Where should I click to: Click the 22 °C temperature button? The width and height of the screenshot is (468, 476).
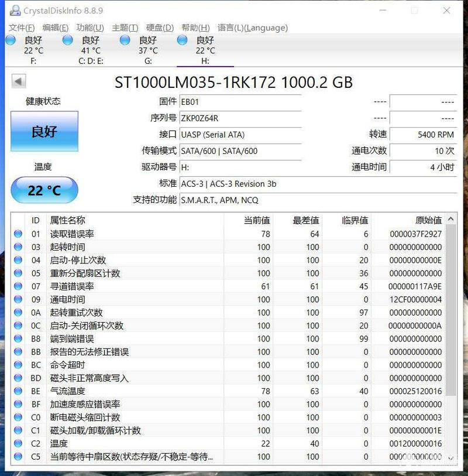44,190
